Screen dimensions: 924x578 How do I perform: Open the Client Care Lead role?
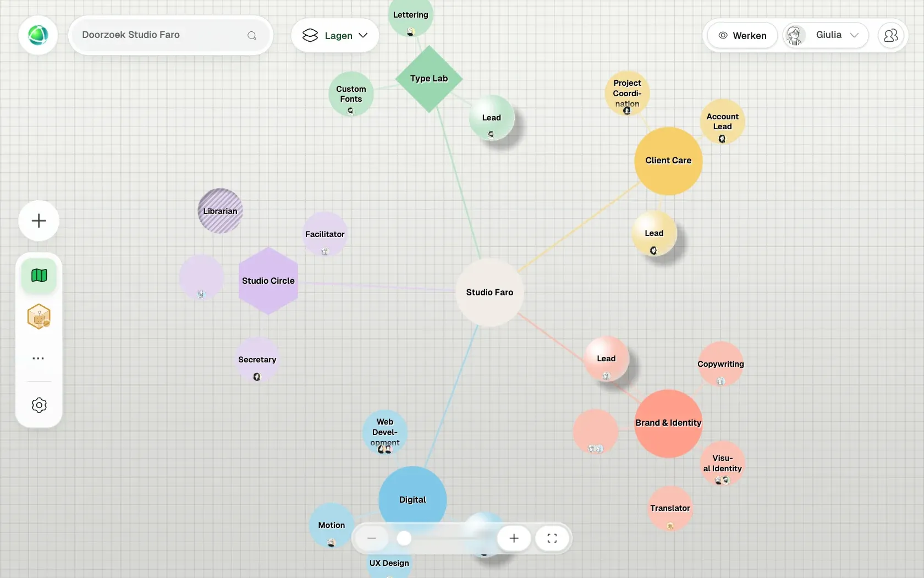pos(654,233)
